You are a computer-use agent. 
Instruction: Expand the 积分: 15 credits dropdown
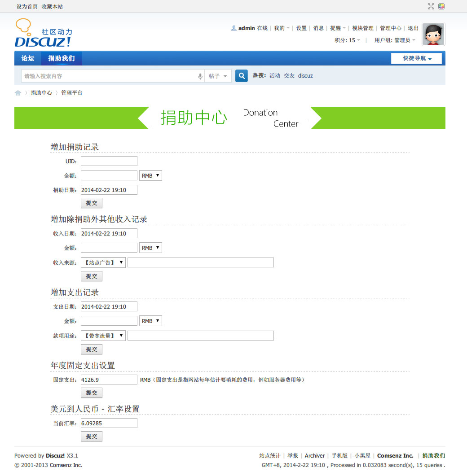tap(347, 40)
